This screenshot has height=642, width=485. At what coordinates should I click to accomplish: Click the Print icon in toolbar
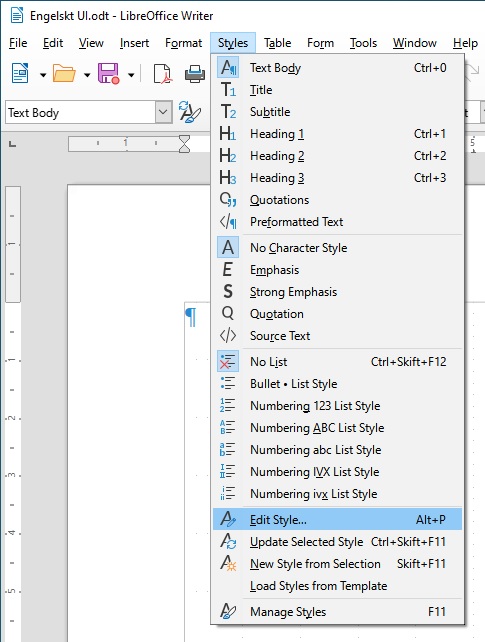click(195, 74)
